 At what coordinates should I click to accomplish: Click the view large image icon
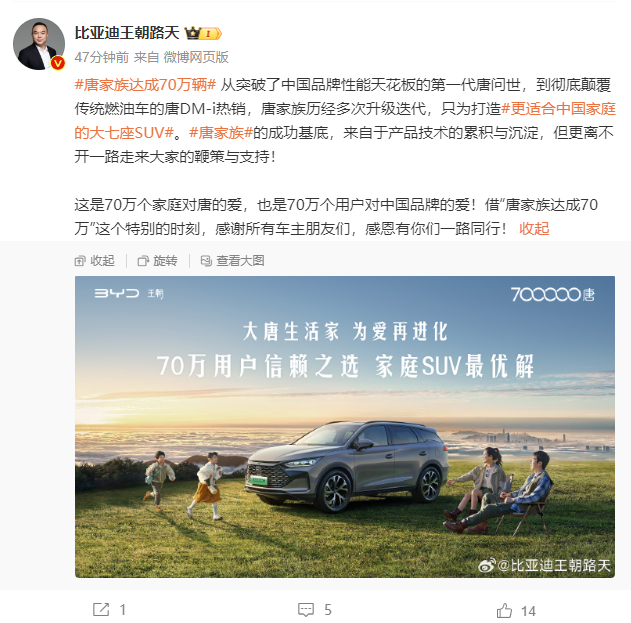(x=206, y=261)
